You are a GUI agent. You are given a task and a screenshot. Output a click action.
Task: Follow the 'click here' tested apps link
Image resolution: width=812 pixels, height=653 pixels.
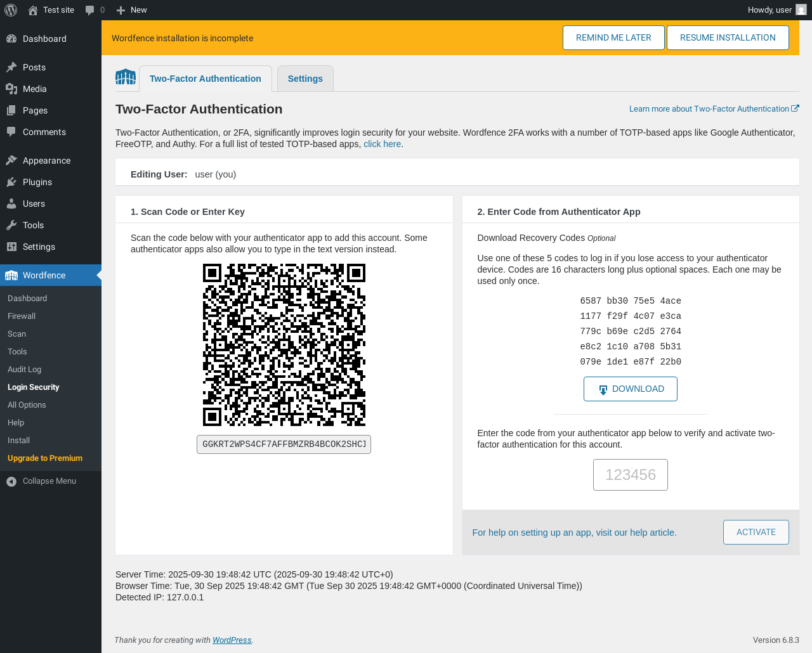(382, 144)
